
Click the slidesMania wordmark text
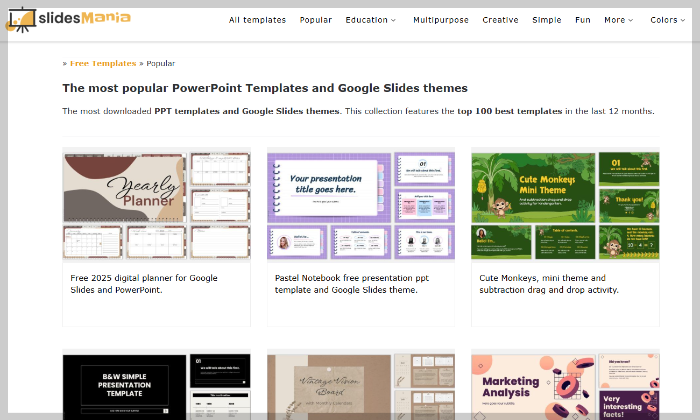pos(84,18)
